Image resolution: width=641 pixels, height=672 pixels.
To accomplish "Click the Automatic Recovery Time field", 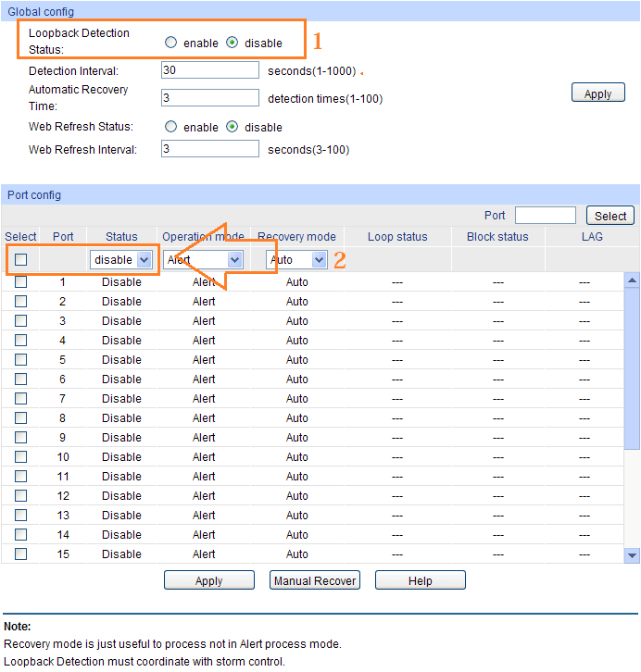I will click(x=209, y=98).
